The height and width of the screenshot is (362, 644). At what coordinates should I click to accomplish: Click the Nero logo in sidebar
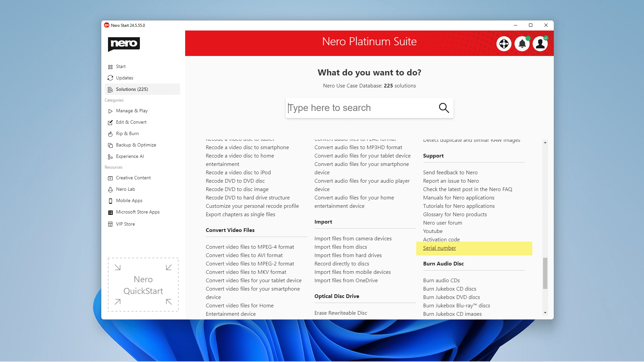[x=124, y=44]
